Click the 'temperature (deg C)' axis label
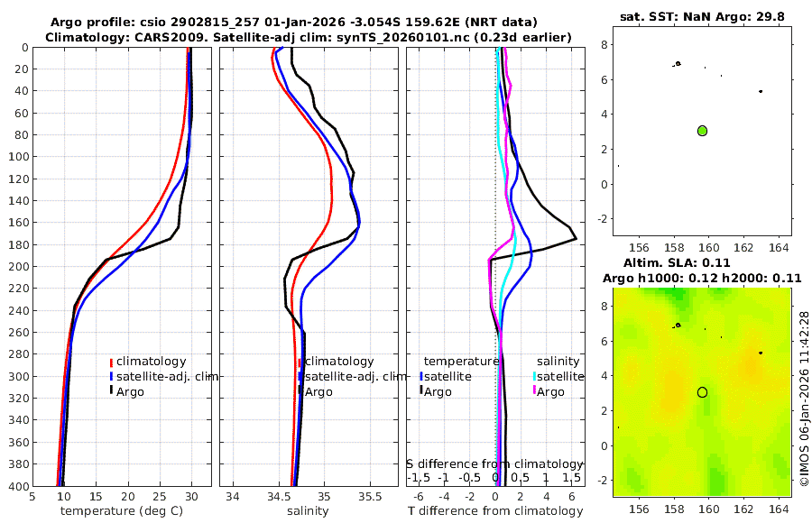This screenshot has width=812, height=523. pos(122,511)
